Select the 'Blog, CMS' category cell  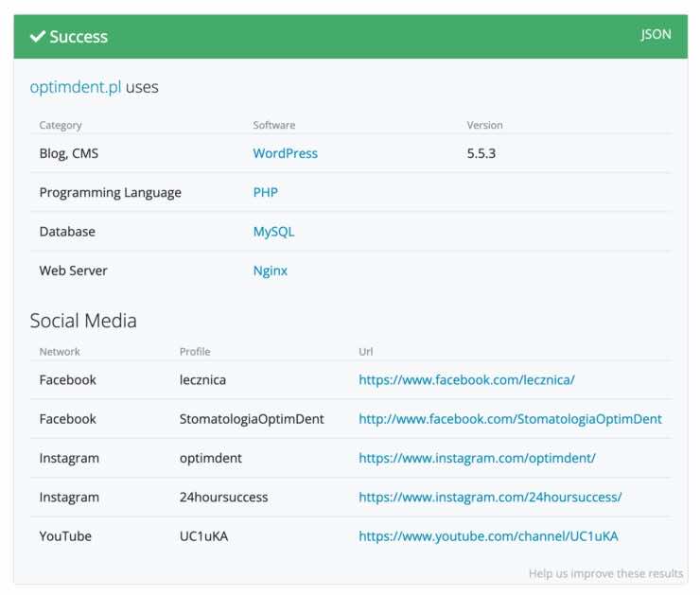[69, 153]
